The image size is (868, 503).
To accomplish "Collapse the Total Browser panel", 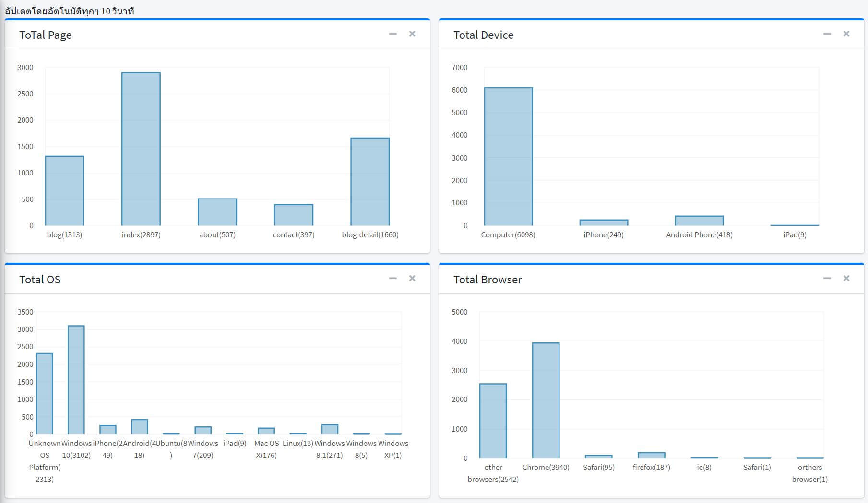I will [x=827, y=278].
